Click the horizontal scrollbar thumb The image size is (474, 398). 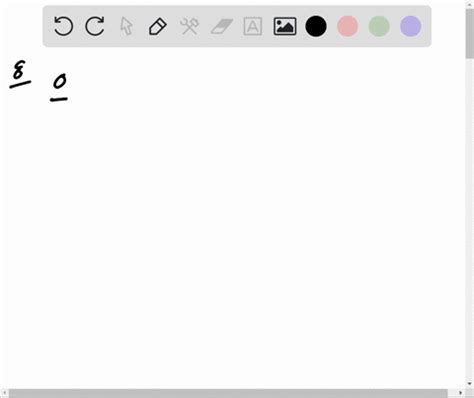click(228, 393)
